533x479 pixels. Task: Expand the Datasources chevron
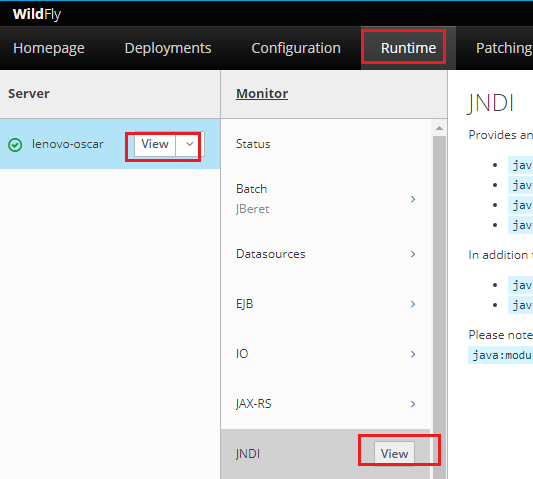[x=413, y=254]
